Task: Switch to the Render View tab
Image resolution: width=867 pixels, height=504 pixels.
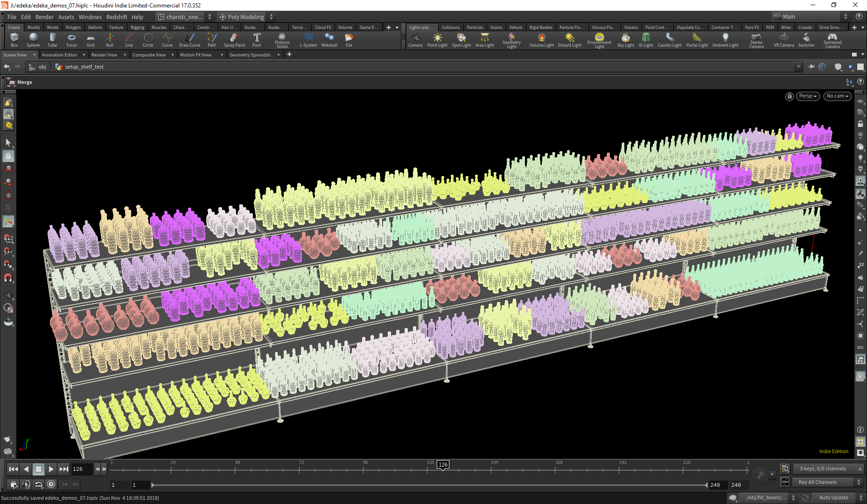Action: pyautogui.click(x=104, y=55)
